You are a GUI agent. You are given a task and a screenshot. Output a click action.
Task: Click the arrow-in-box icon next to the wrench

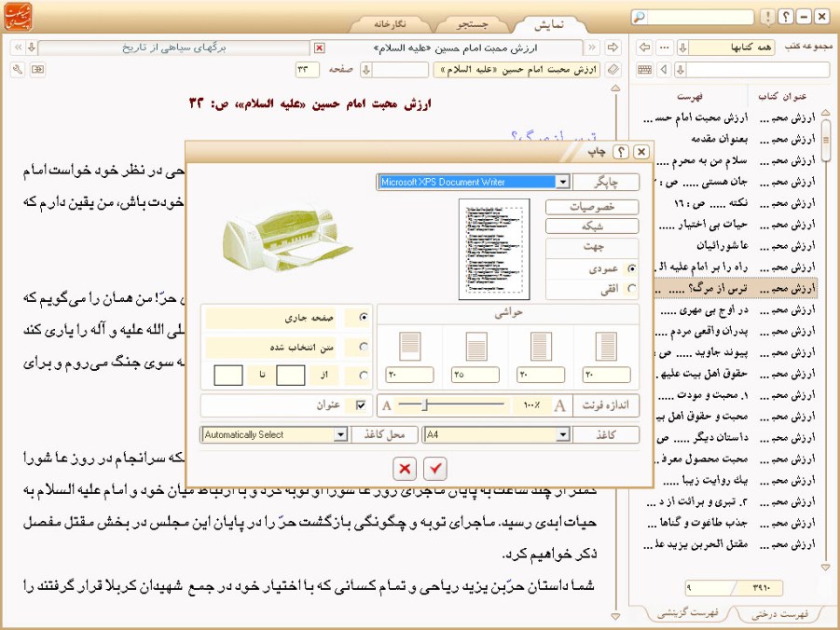[37, 69]
